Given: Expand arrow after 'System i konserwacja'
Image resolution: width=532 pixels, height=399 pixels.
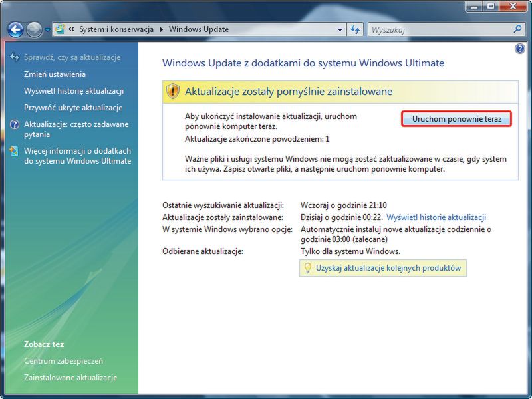Looking at the screenshot, I should pyautogui.click(x=161, y=29).
